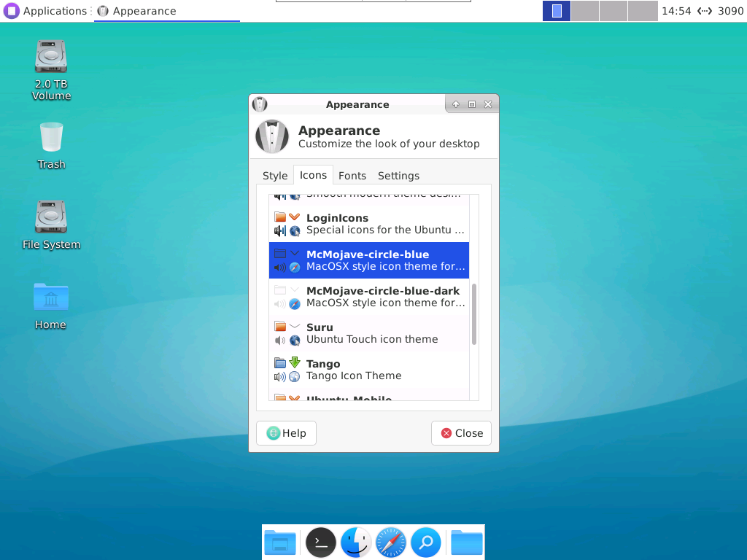This screenshot has height=560, width=747.
Task: Open the Finder file manager dock icon
Action: 356,542
